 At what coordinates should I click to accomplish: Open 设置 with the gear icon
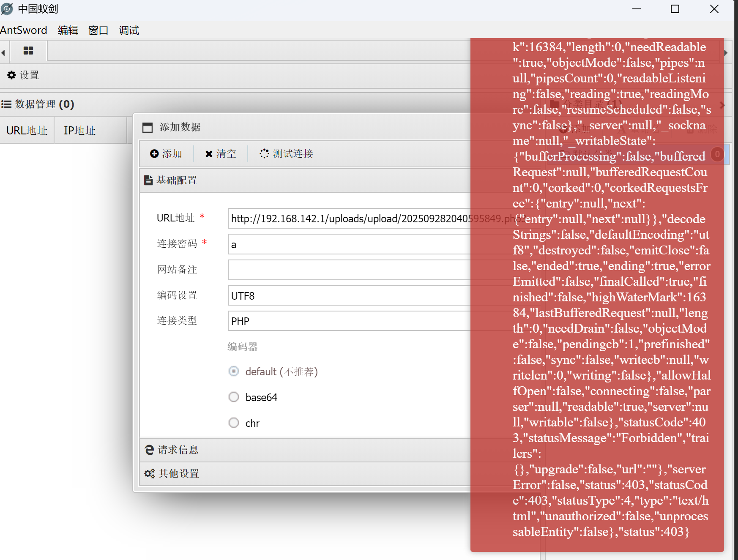(23, 75)
